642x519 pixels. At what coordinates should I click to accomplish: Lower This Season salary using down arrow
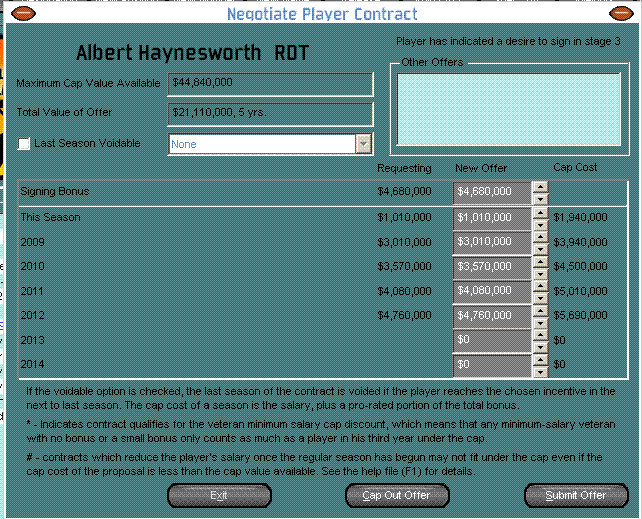(540, 225)
